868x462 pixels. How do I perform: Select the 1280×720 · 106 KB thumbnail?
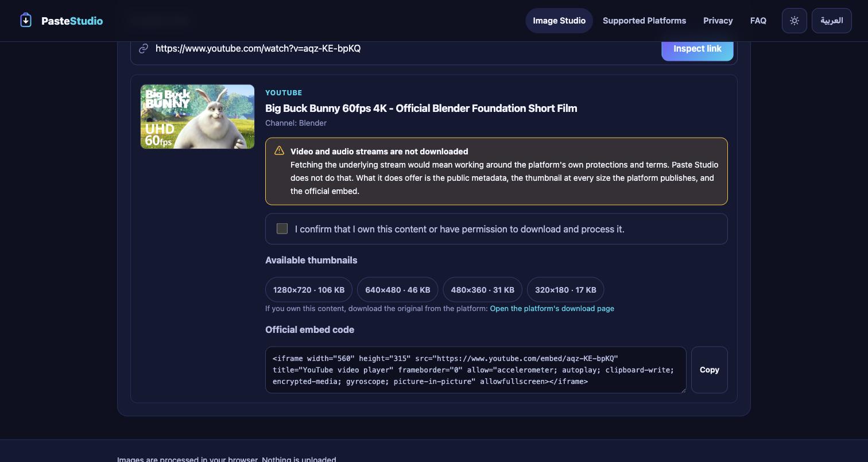309,290
